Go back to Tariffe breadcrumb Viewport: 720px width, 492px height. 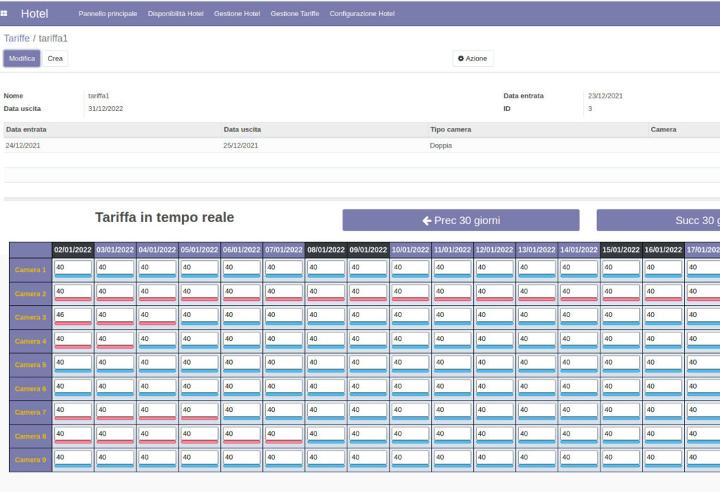point(17,38)
